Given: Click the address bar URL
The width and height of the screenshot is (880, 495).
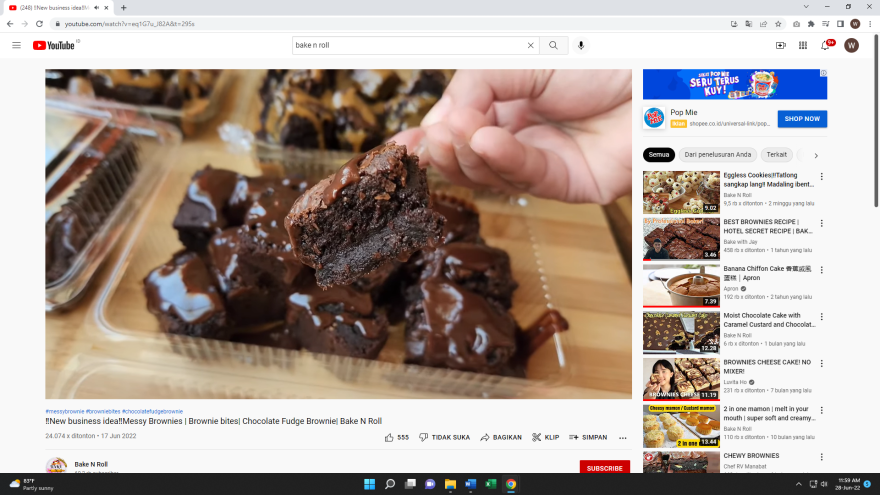Looking at the screenshot, I should [130, 24].
